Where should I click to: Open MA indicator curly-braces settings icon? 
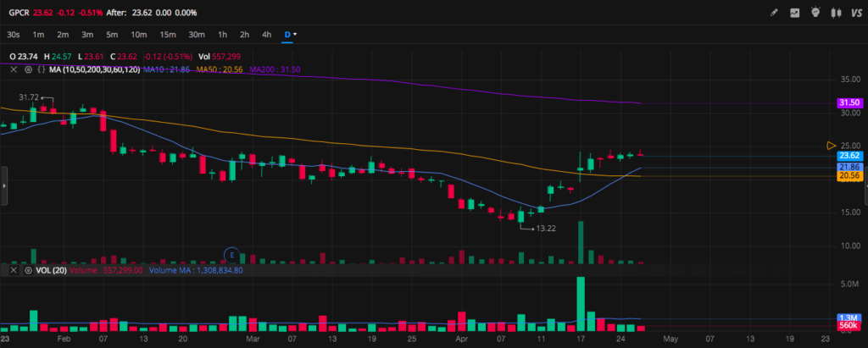39,69
